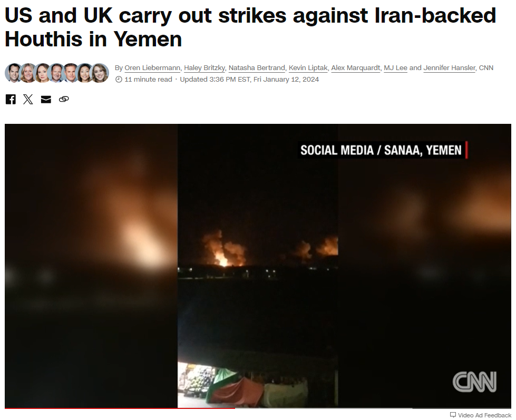Viewport: 516px width, 420px height.
Task: Seek on the red video progress bar
Action: pos(120,408)
